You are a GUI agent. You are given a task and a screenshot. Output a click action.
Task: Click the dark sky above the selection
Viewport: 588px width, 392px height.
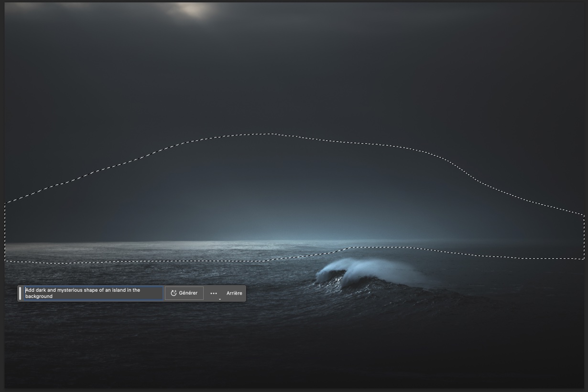(287, 72)
